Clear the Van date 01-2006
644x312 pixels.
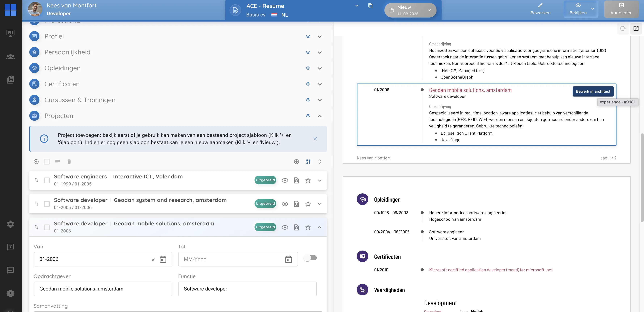coord(153,260)
